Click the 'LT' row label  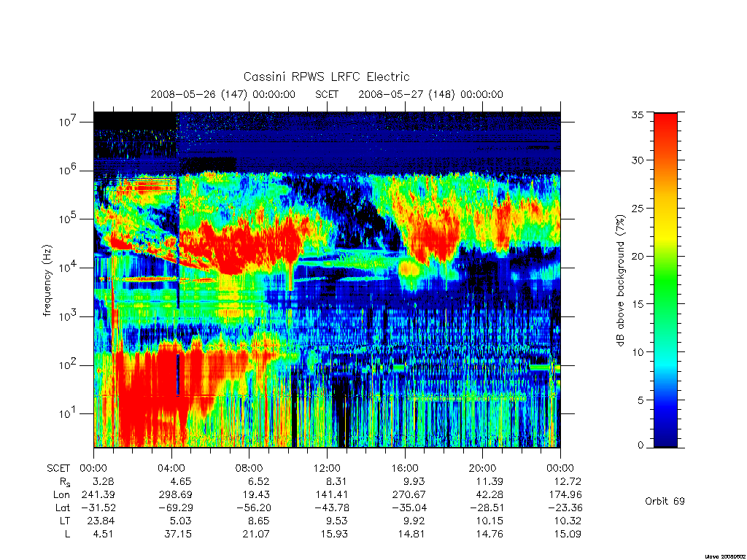(65, 521)
